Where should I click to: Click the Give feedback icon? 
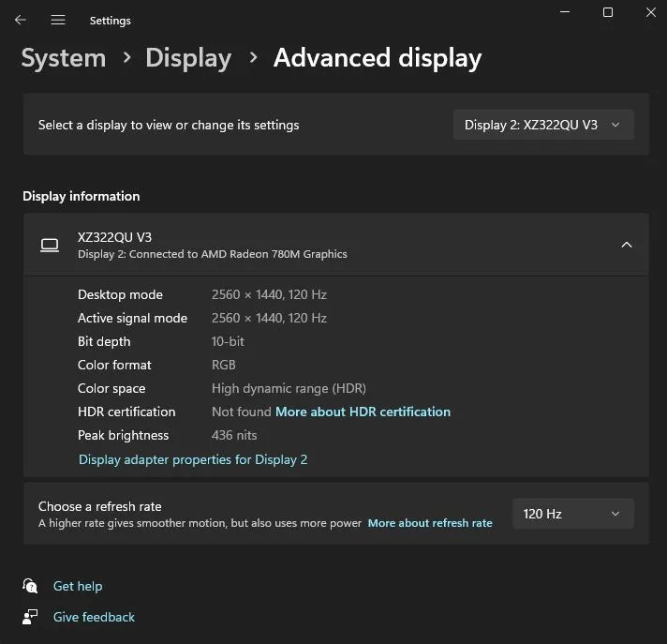(30, 617)
